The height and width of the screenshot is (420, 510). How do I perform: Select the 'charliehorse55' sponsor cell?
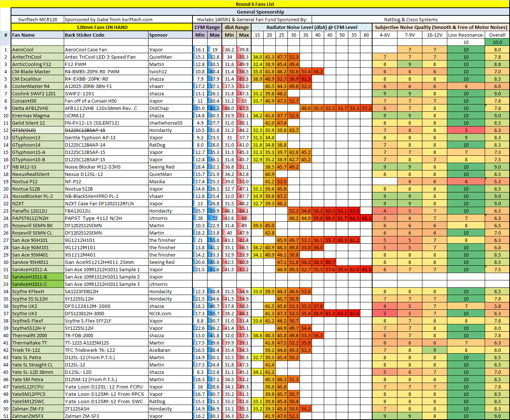[170, 123]
